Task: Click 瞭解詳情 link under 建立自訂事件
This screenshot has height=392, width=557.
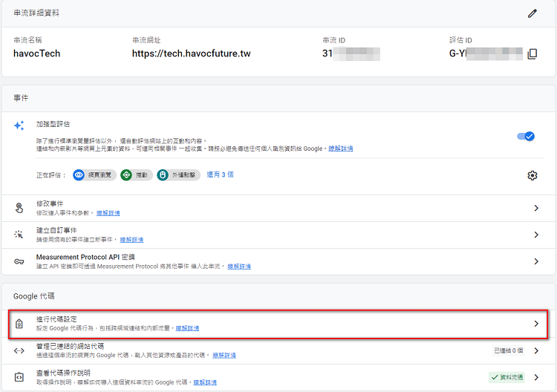Action: pyautogui.click(x=131, y=240)
